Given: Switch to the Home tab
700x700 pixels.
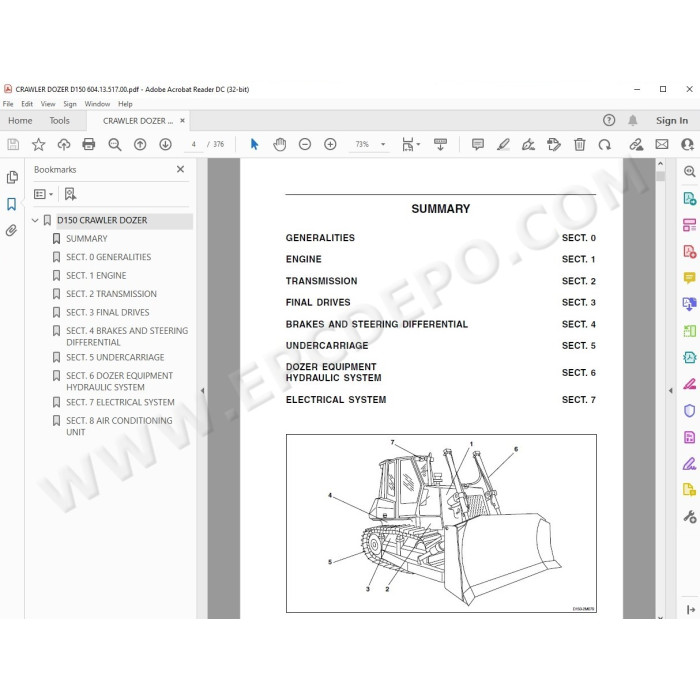Looking at the screenshot, I should click(x=20, y=121).
